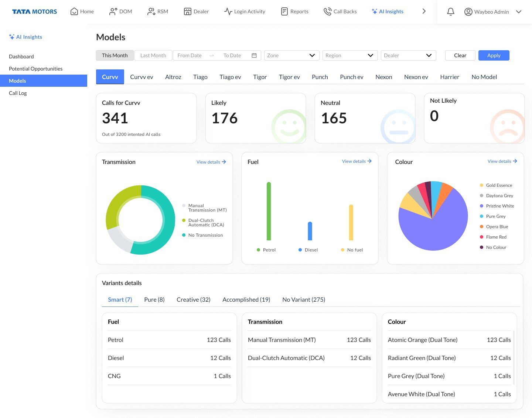Click the Dealer storefront icon
The image size is (532, 418).
(188, 11)
